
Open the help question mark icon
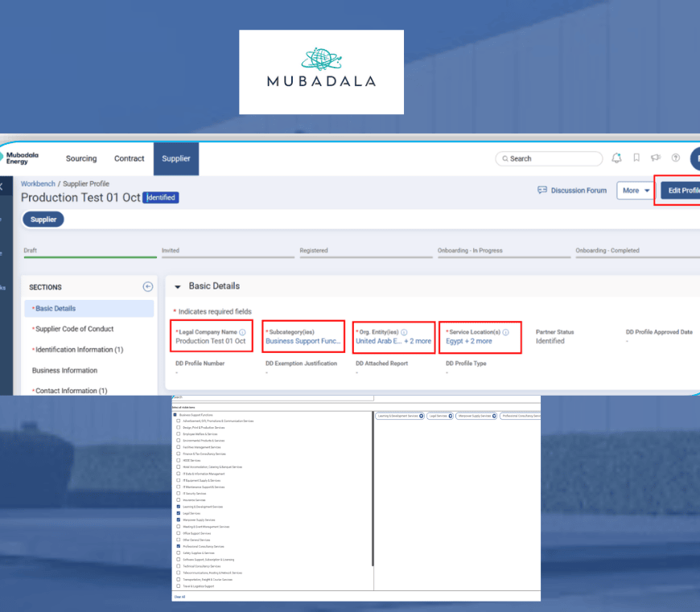point(676,158)
